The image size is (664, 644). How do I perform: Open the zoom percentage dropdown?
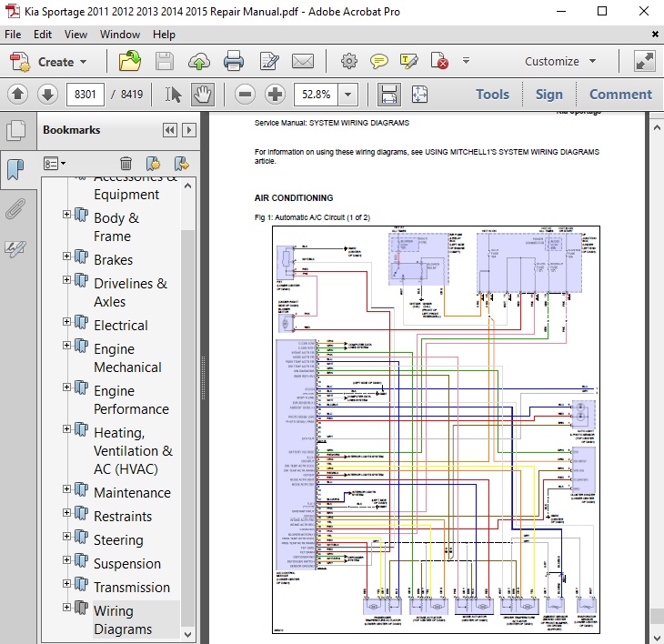point(348,94)
